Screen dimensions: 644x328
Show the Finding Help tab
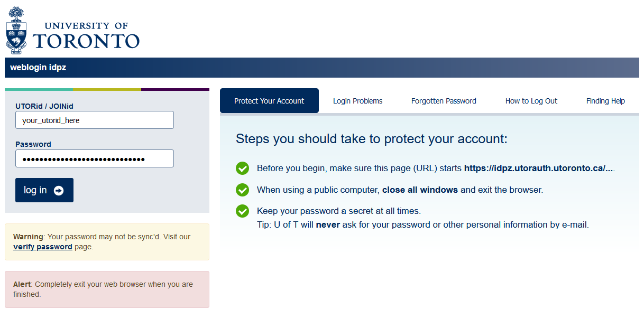pyautogui.click(x=605, y=101)
